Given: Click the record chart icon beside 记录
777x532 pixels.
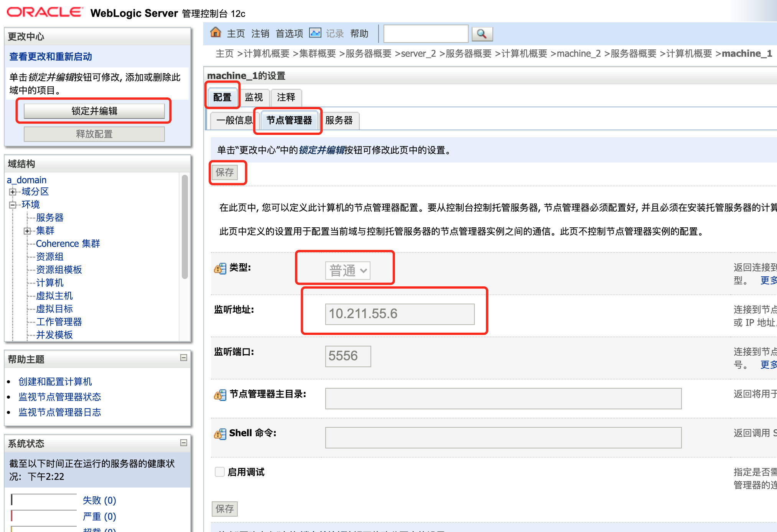Looking at the screenshot, I should [x=315, y=33].
